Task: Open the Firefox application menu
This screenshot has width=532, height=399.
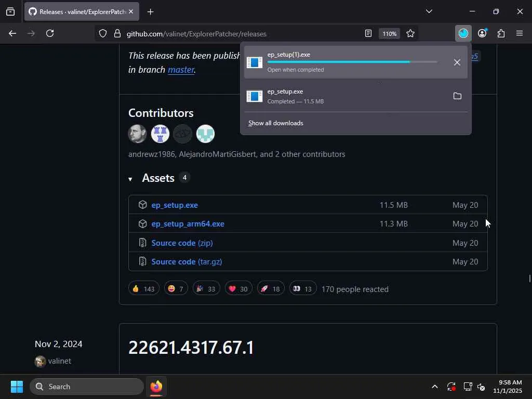Action: coord(520,33)
